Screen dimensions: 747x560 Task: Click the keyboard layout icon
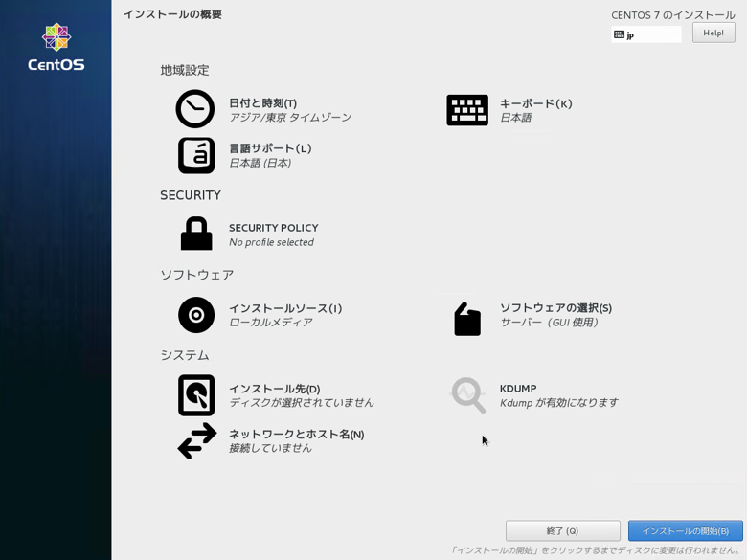[x=467, y=110]
